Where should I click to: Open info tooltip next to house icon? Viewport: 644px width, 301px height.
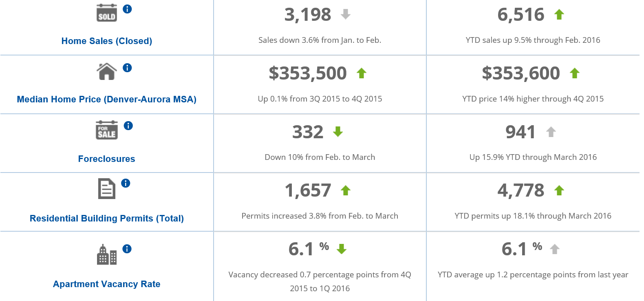[127, 68]
